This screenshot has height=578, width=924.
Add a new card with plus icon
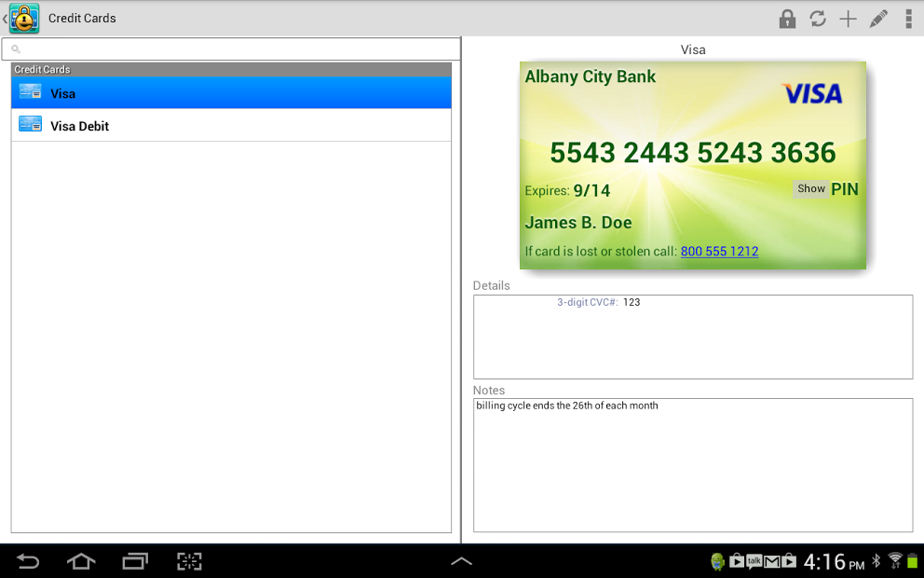pyautogui.click(x=849, y=18)
